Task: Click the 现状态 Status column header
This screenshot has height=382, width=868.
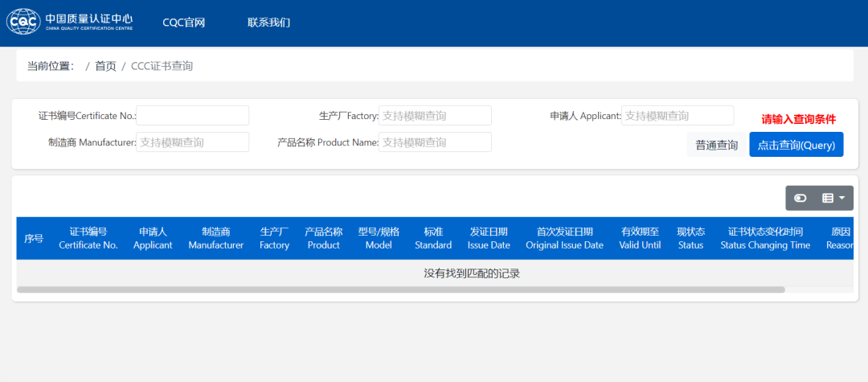Action: (690, 239)
